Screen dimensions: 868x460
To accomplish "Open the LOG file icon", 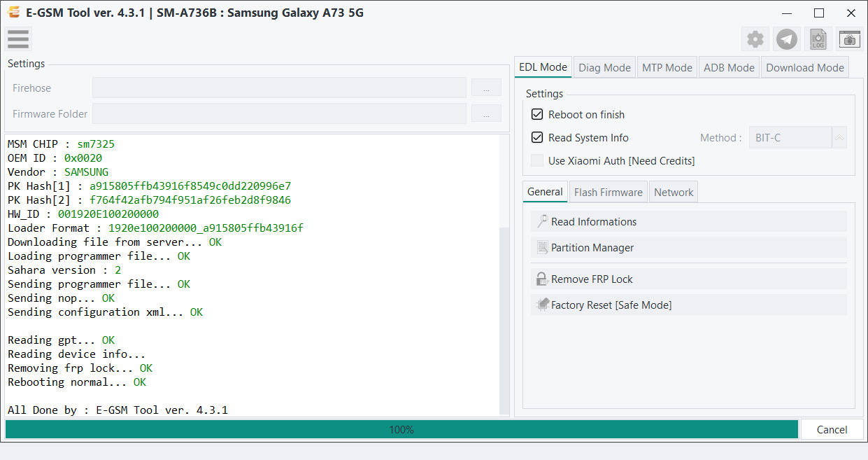I will [x=818, y=39].
